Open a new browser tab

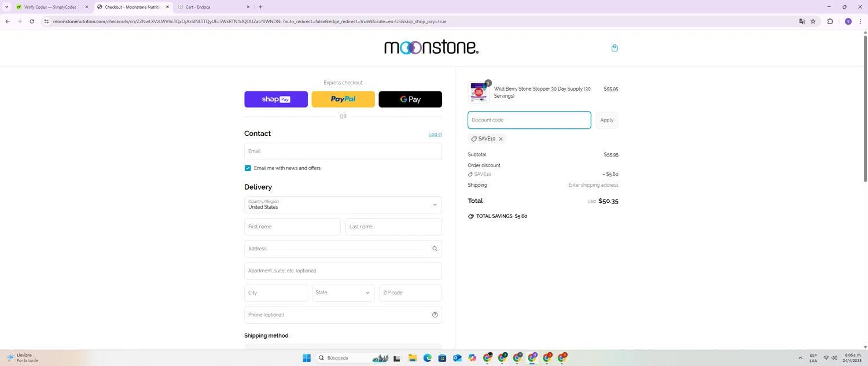pos(260,7)
